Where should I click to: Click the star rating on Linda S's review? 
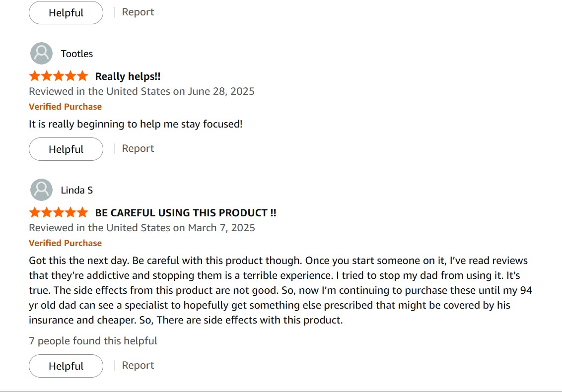(59, 213)
